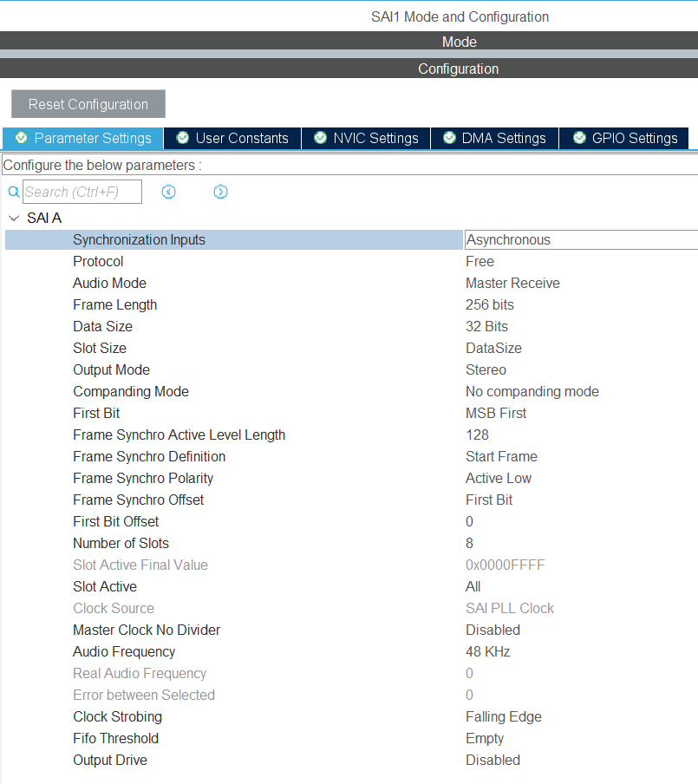Select the Number of Slots label
Screen dimensions: 698x784
click(x=121, y=543)
